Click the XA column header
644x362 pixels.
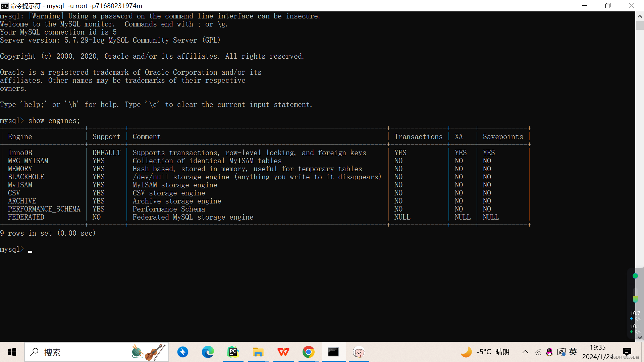tap(459, 137)
